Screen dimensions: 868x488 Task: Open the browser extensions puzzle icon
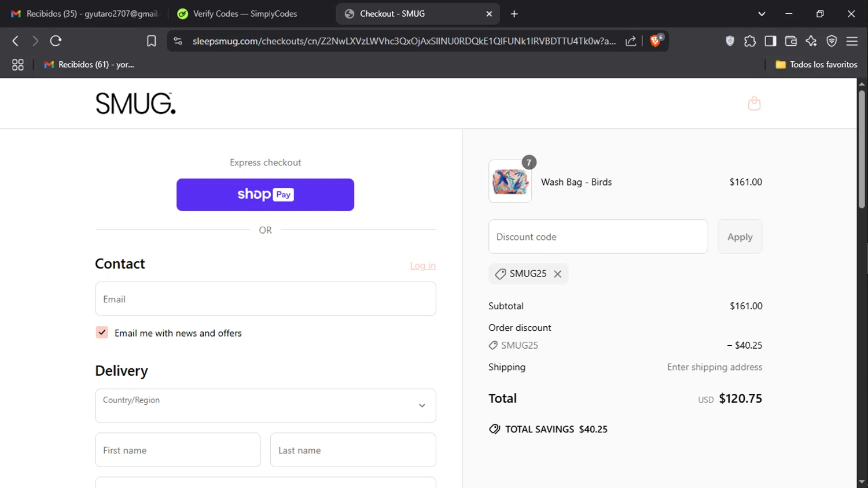click(750, 41)
